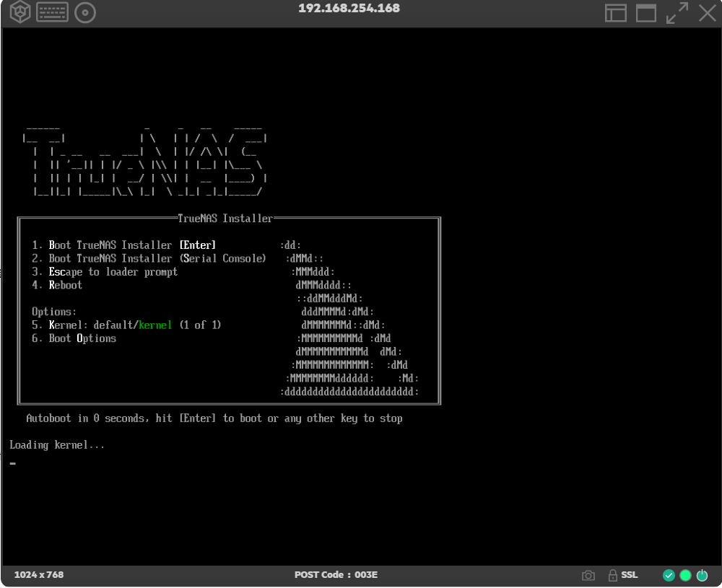Image resolution: width=722 pixels, height=588 pixels.
Task: Enter full screen with diagonal arrows icon
Action: [x=677, y=13]
